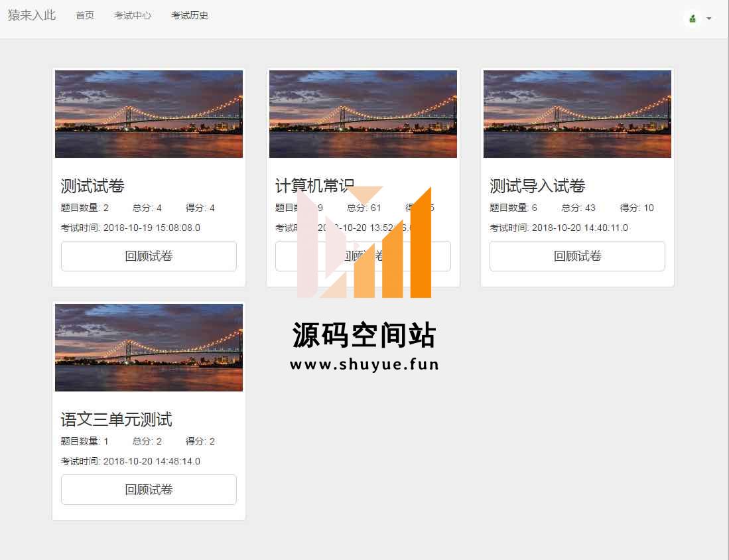
Task: Select the 考试历史 menu item
Action: point(190,15)
